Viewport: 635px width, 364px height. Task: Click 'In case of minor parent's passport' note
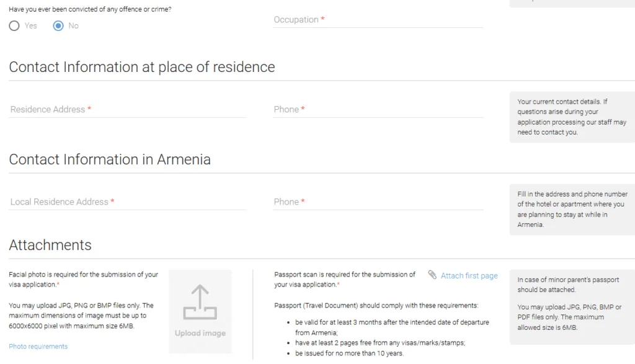point(568,285)
